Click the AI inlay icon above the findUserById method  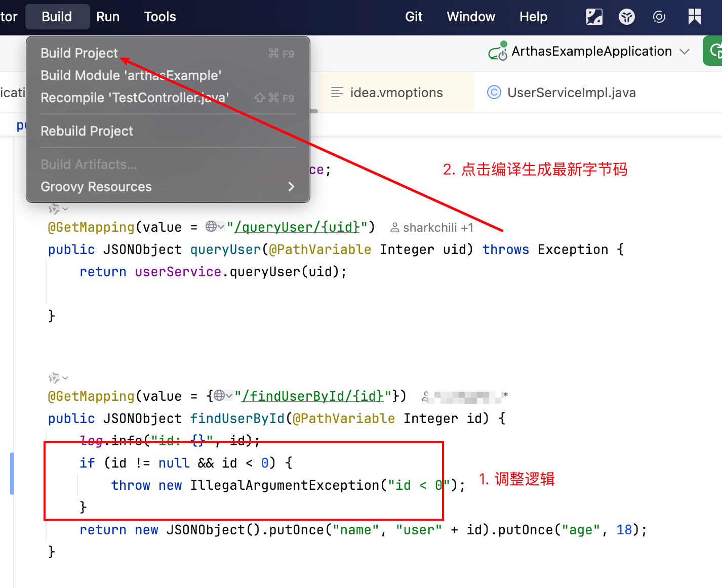[x=54, y=378]
